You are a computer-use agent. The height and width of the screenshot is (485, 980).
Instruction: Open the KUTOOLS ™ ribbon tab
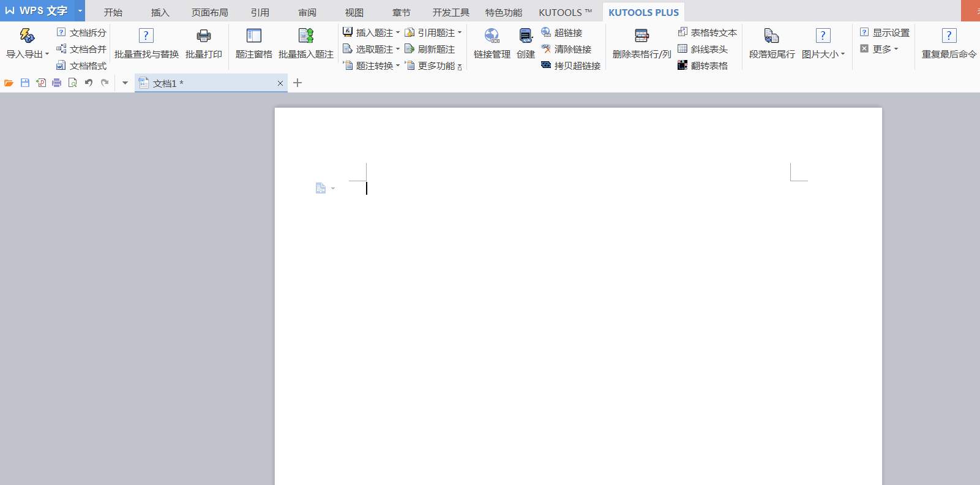click(x=565, y=12)
